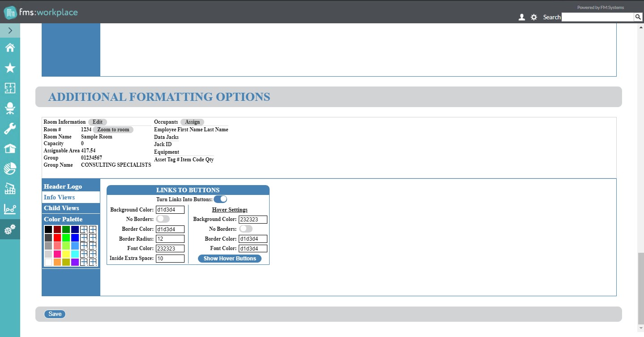
Task: Click the magnifier search icon
Action: tap(638, 17)
